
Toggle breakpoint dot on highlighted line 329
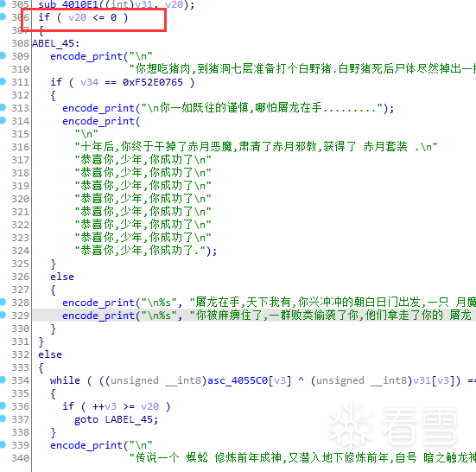tap(3, 315)
